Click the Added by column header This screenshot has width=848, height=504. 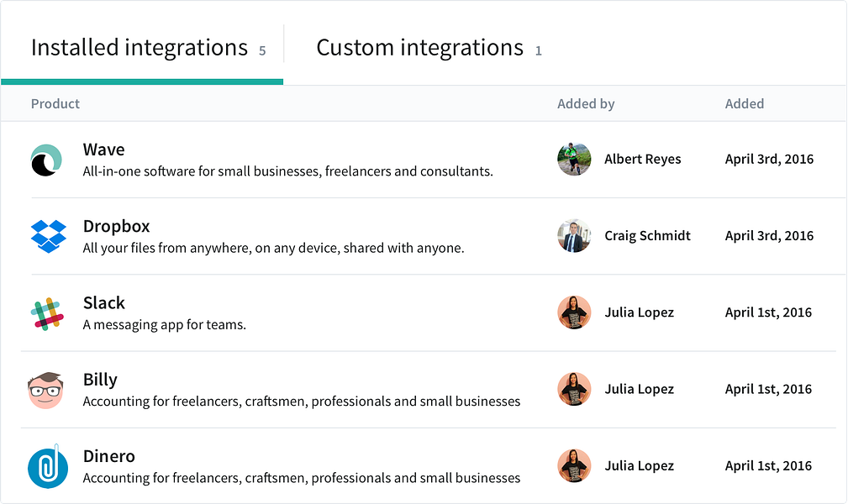[x=586, y=104]
